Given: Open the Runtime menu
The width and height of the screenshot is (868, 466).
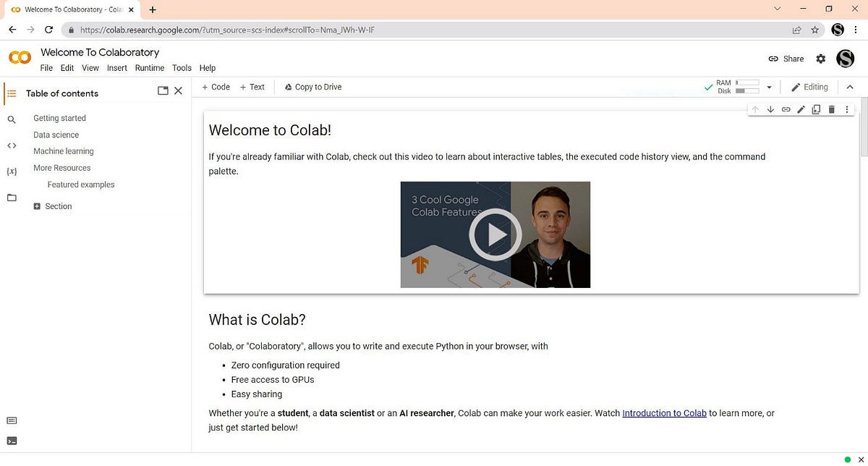Looking at the screenshot, I should coord(149,67).
